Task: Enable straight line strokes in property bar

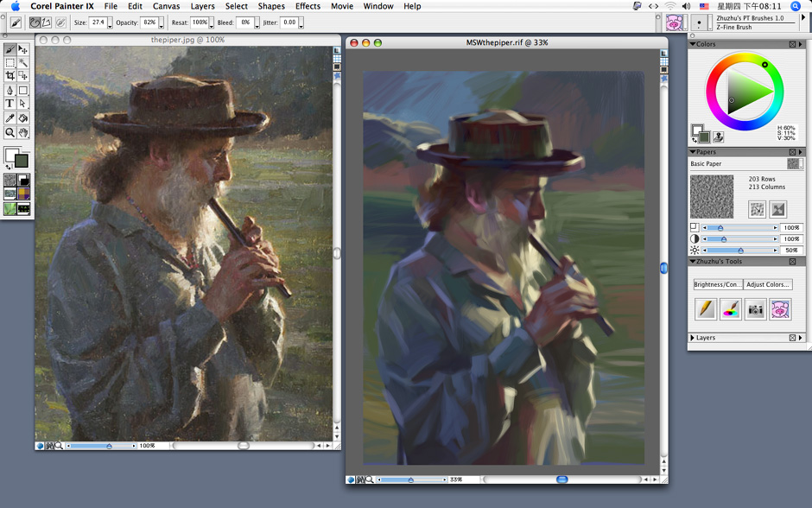Action: (47, 22)
